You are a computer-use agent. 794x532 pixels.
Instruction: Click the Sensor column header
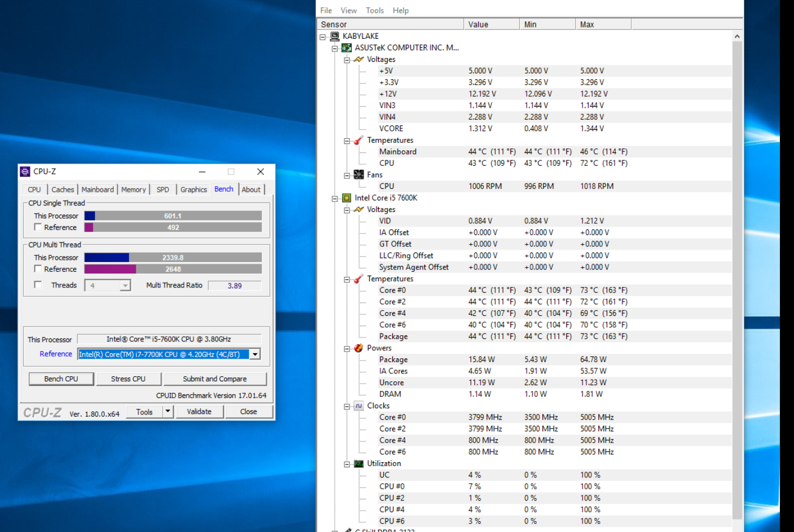[391, 24]
